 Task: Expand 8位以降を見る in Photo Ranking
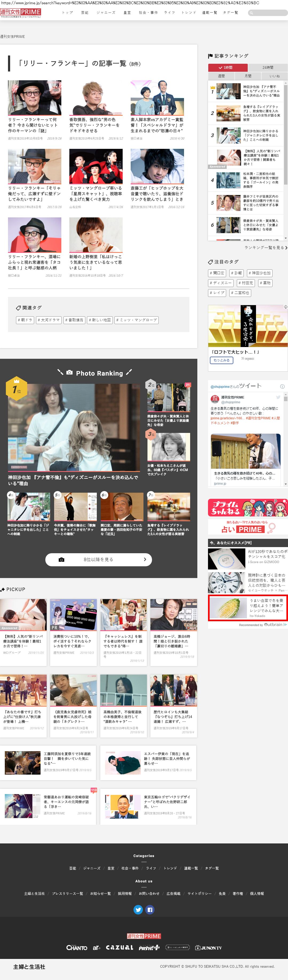(x=99, y=559)
